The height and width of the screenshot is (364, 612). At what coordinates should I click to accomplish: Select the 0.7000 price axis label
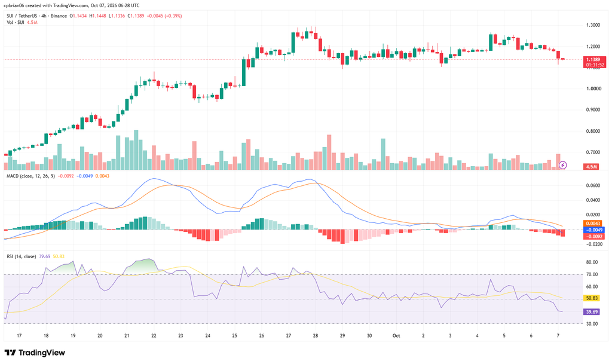coord(593,152)
